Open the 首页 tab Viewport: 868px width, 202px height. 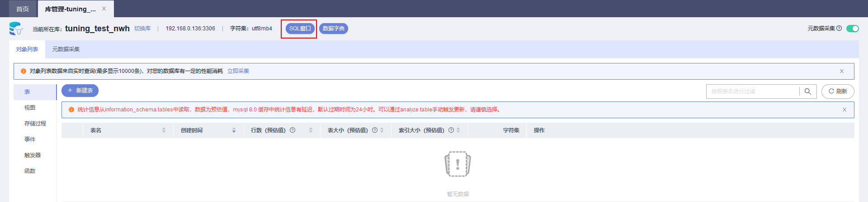(23, 9)
